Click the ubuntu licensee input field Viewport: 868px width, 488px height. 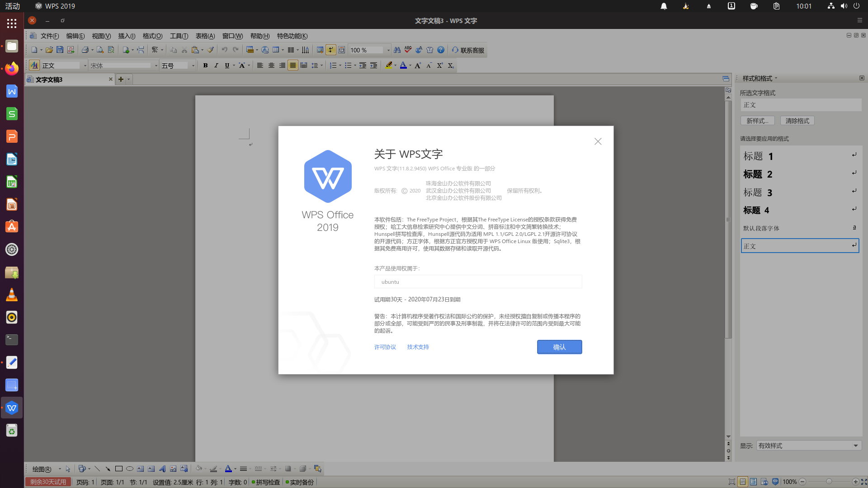pyautogui.click(x=478, y=282)
